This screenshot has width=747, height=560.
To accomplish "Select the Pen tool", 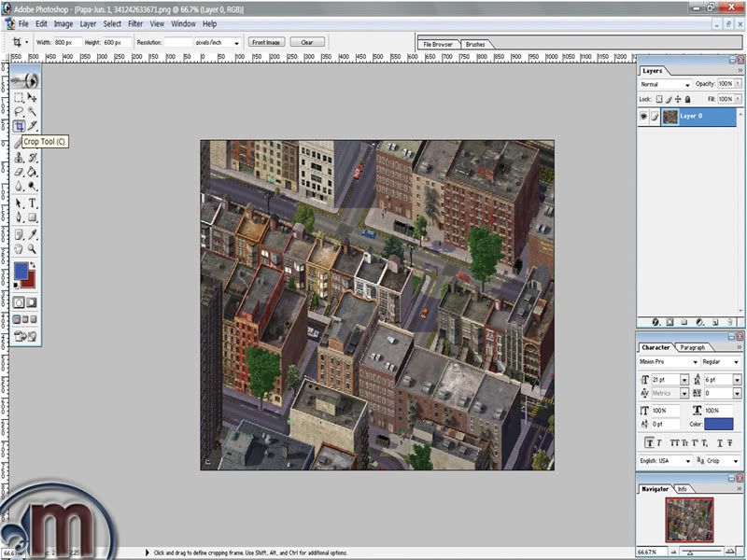I will (x=19, y=217).
